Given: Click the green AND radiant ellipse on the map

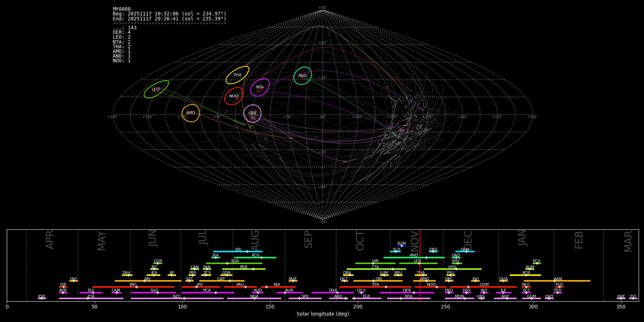Looking at the screenshot, I should (303, 76).
